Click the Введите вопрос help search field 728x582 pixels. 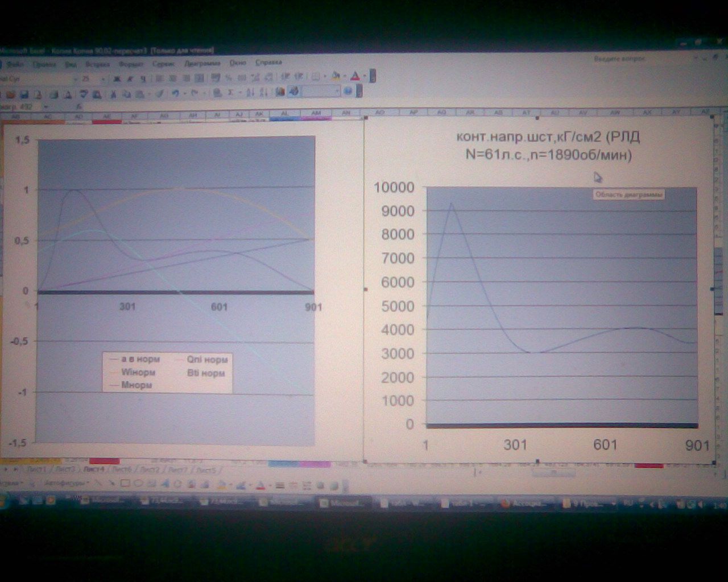(x=620, y=59)
